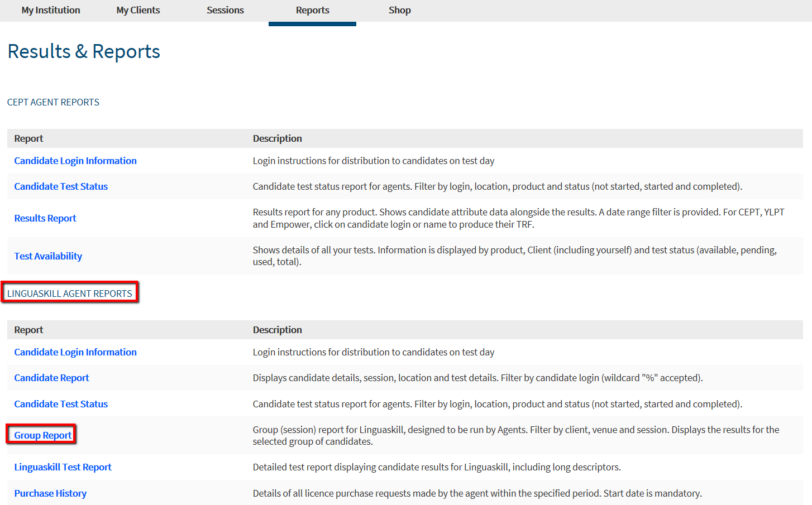Click the Candidate Report description text
812x505 pixels.
[477, 378]
